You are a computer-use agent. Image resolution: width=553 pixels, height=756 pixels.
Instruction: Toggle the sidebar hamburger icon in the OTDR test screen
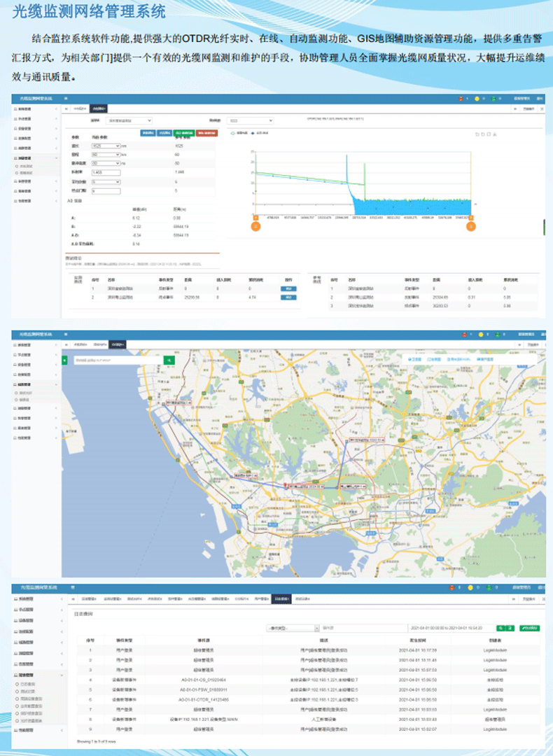(x=66, y=99)
